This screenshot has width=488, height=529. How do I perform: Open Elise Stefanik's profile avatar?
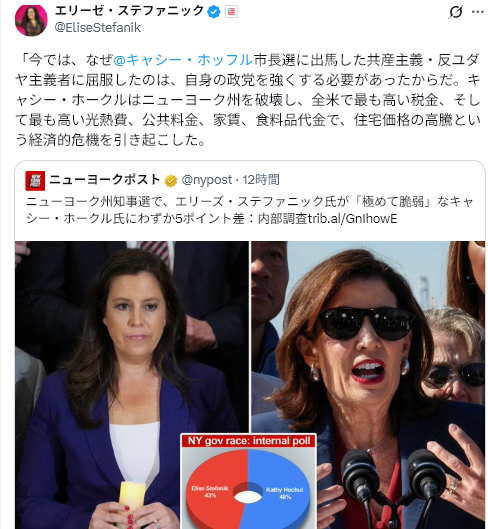tap(31, 20)
